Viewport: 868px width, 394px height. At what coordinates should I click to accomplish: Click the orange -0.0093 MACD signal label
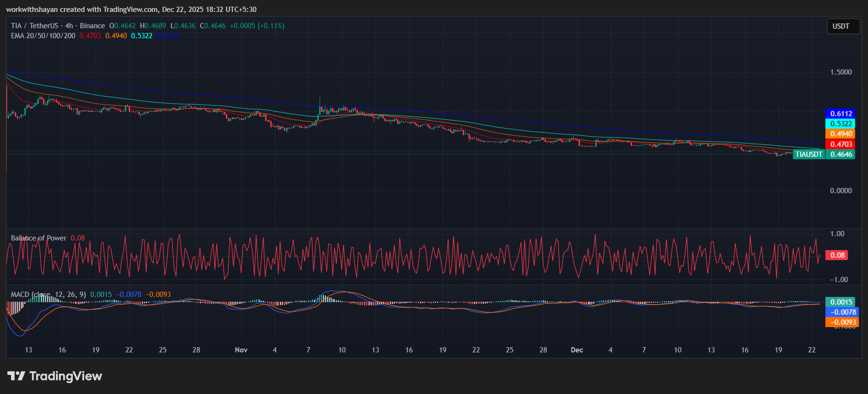point(842,322)
